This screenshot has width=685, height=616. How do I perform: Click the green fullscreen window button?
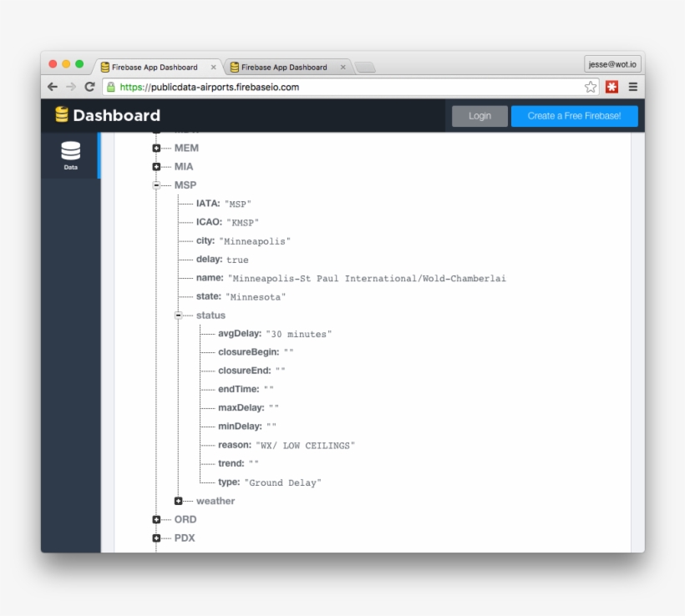tap(79, 64)
